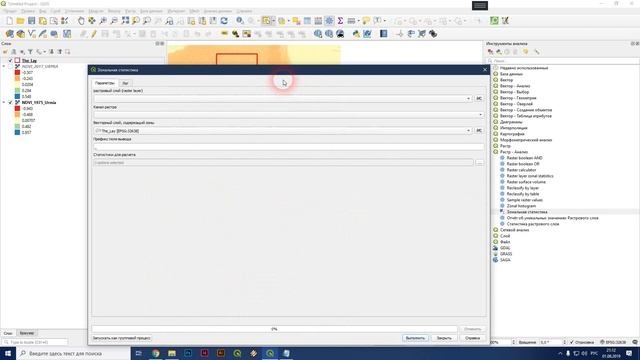
Task: Toggle visibility of NDVI_1975 layer
Action: 11,102
